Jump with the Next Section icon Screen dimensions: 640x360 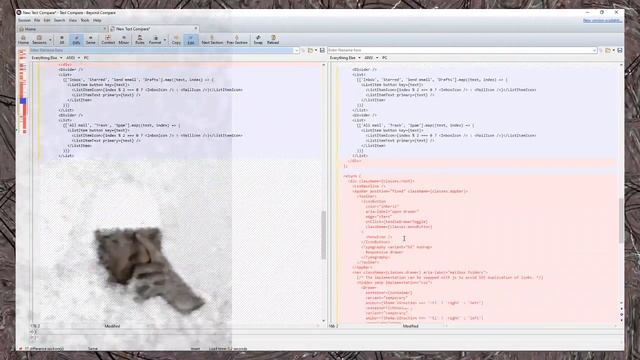(212, 40)
